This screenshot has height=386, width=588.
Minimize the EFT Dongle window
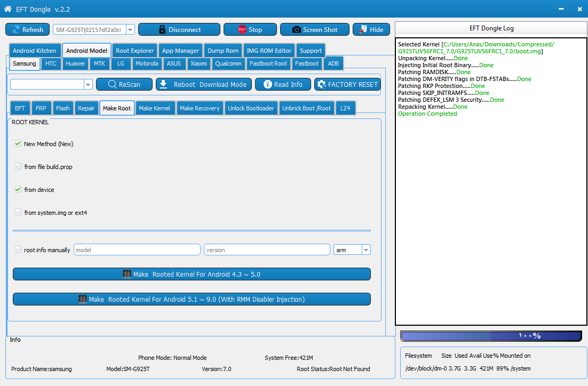561,9
